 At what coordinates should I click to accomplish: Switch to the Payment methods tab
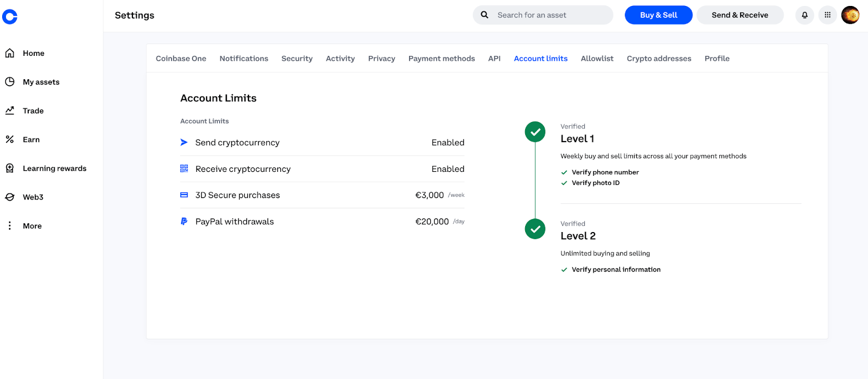(x=441, y=59)
